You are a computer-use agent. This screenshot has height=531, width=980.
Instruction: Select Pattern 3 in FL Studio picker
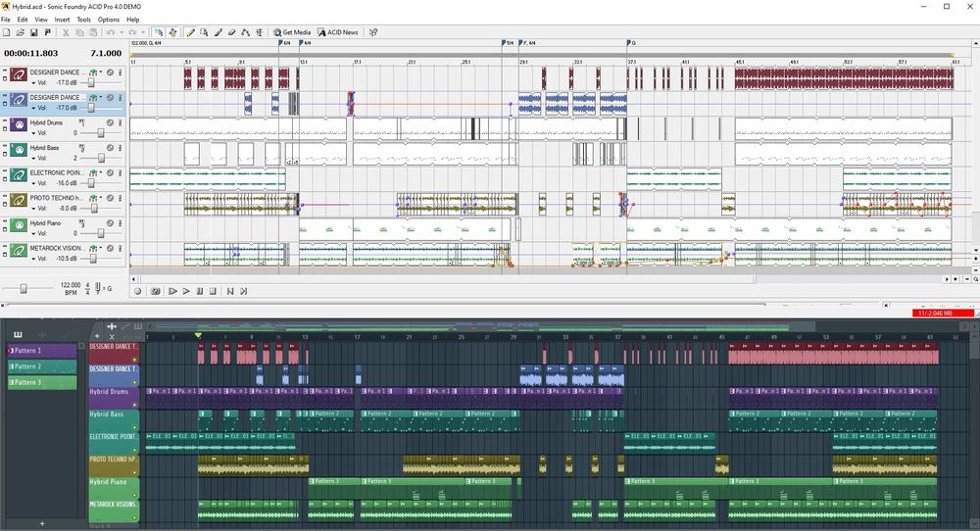point(42,382)
